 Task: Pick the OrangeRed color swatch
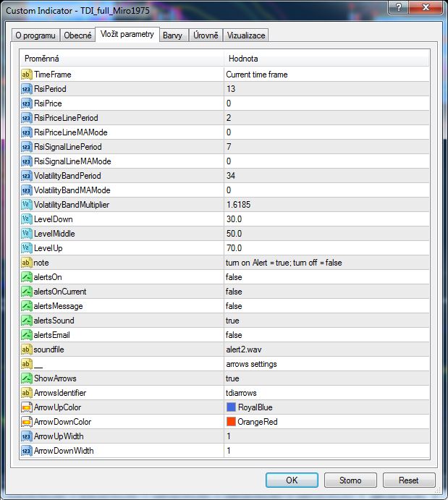click(231, 422)
